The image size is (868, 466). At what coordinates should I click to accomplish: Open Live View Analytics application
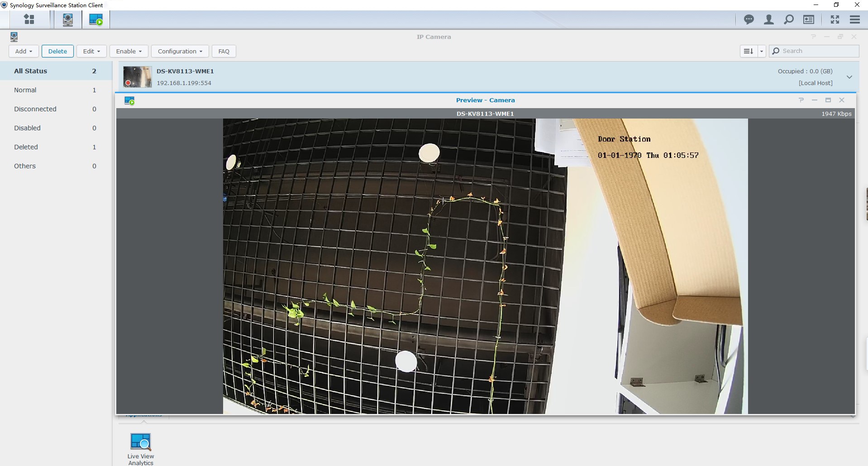[141, 449]
